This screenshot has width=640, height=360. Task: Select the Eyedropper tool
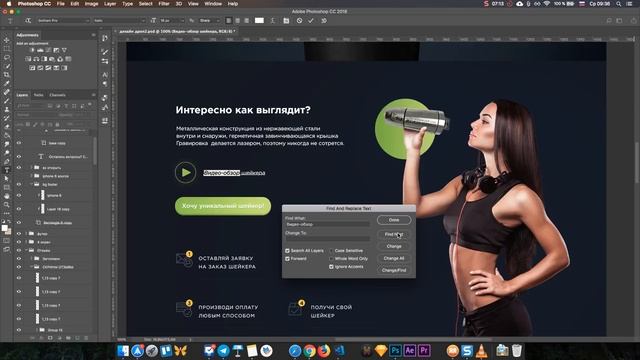(x=7, y=83)
